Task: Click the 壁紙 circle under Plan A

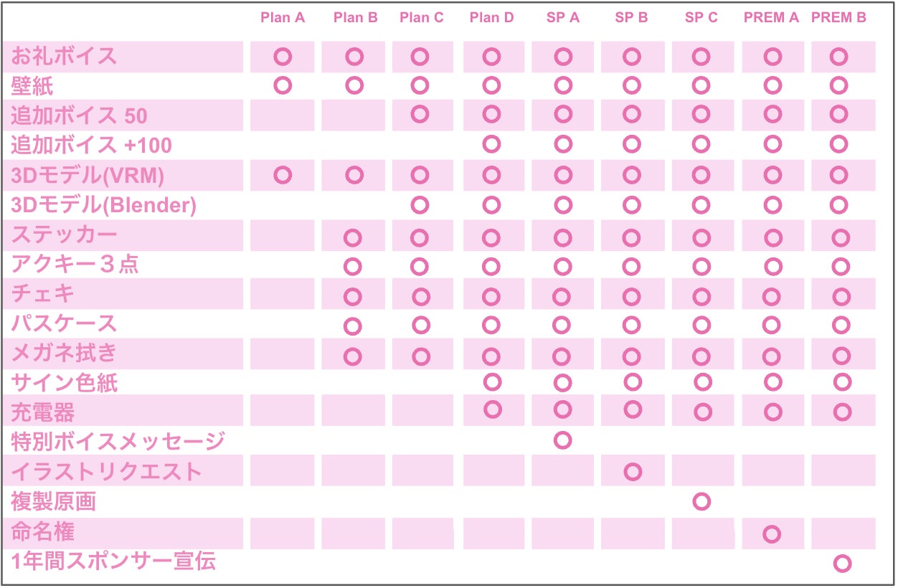Action: [x=283, y=85]
